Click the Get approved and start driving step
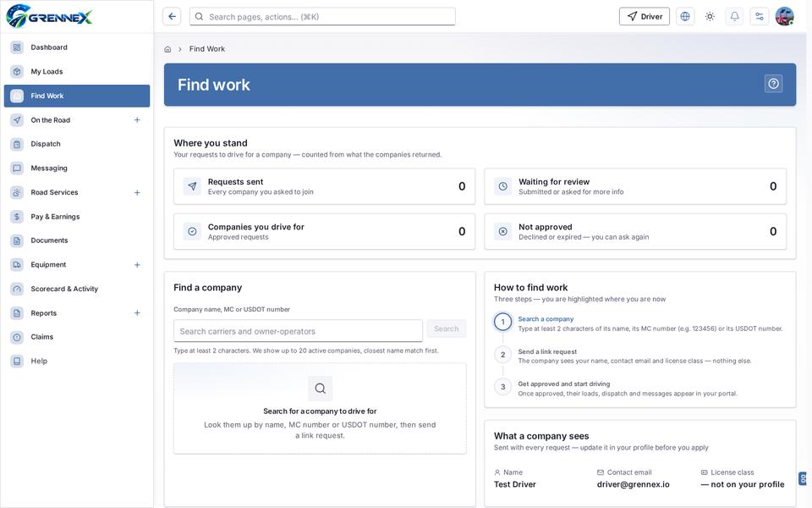This screenshot has width=812, height=508. point(564,384)
